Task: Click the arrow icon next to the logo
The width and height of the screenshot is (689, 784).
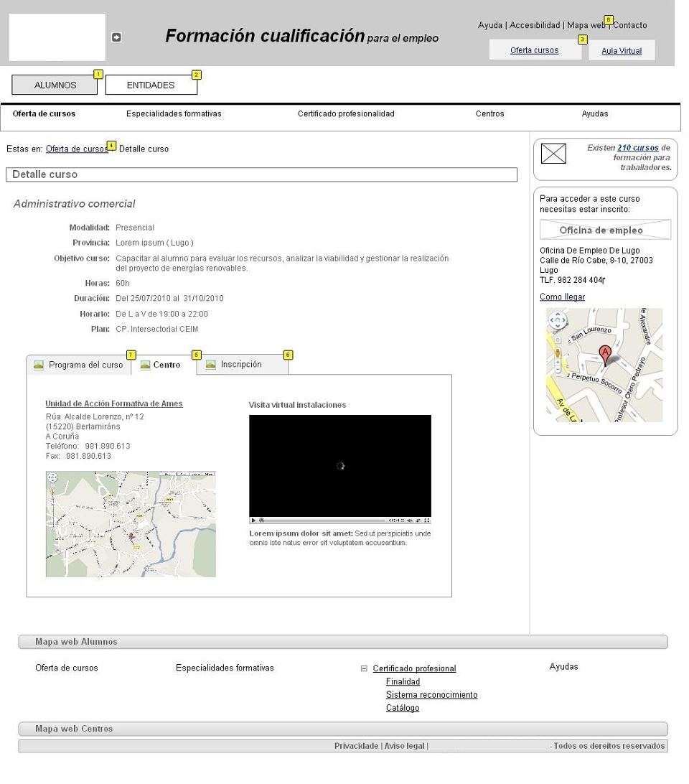Action: tap(116, 37)
